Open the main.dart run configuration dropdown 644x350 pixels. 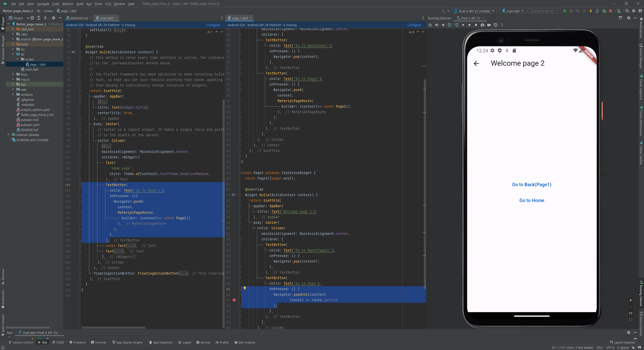pos(512,11)
